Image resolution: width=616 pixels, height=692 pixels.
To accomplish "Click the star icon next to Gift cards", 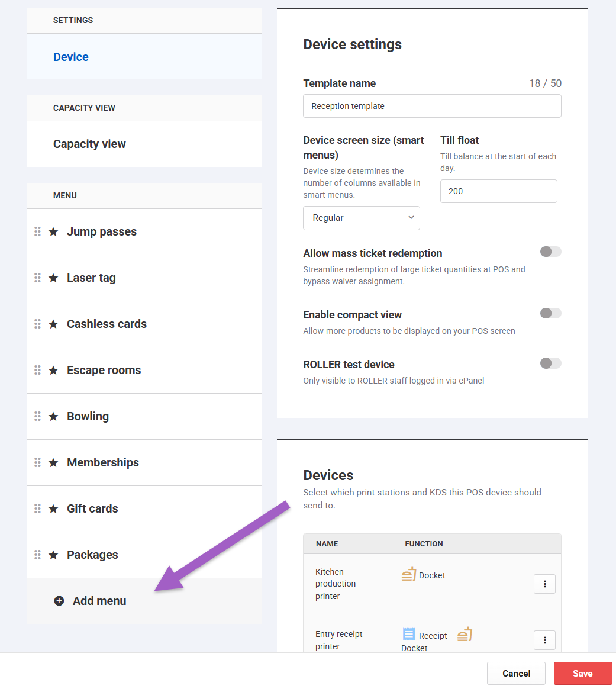I will (x=53, y=509).
